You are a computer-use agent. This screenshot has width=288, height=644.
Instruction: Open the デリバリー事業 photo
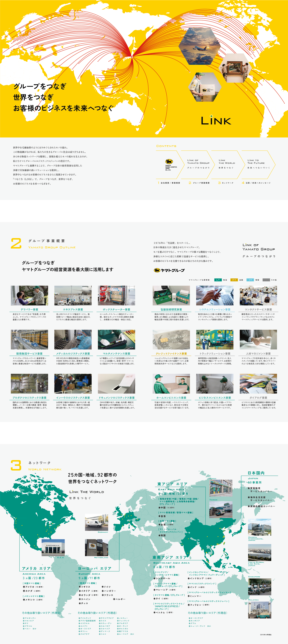coord(29,296)
